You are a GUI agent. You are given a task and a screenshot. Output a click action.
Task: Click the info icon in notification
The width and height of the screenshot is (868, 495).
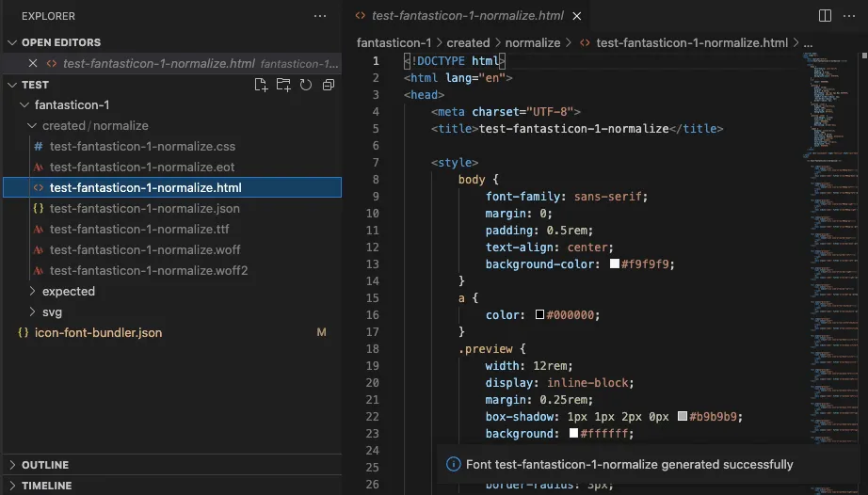(x=454, y=465)
